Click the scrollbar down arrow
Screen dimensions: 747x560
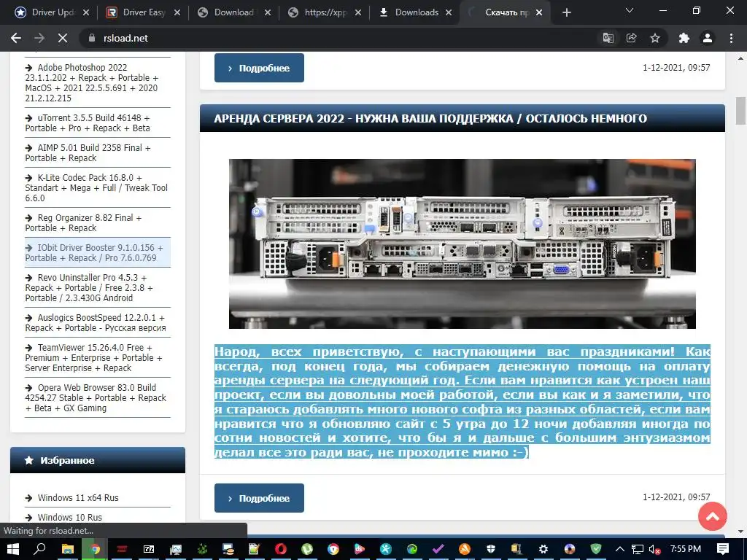click(740, 532)
